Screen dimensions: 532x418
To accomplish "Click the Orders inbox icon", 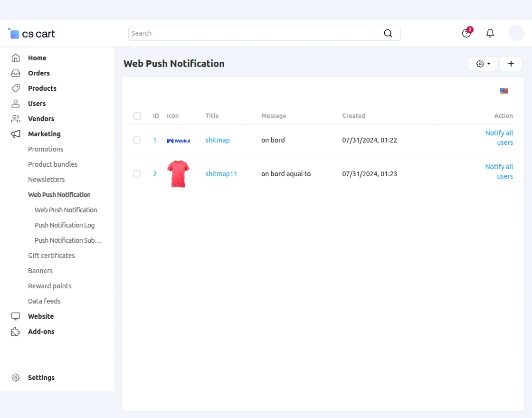I will pyautogui.click(x=16, y=73).
